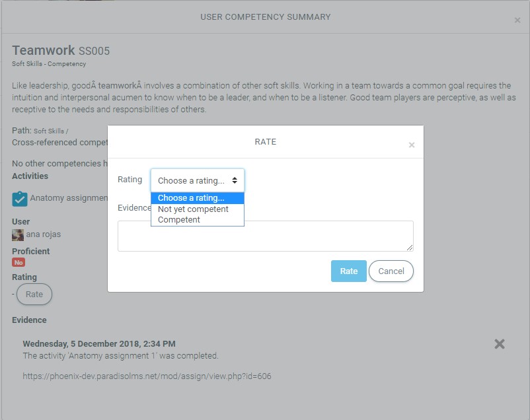530x420 pixels.
Task: Close the Rate dialog
Action: pyautogui.click(x=411, y=145)
